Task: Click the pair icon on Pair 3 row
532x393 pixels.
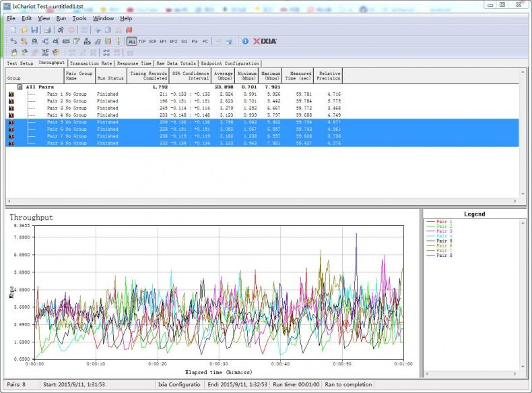Action: [11, 108]
